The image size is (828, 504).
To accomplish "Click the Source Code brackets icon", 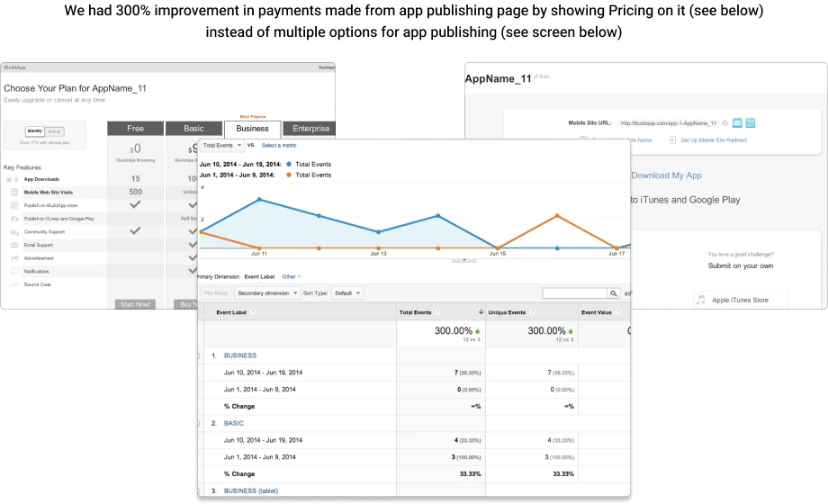I will pyautogui.click(x=14, y=284).
